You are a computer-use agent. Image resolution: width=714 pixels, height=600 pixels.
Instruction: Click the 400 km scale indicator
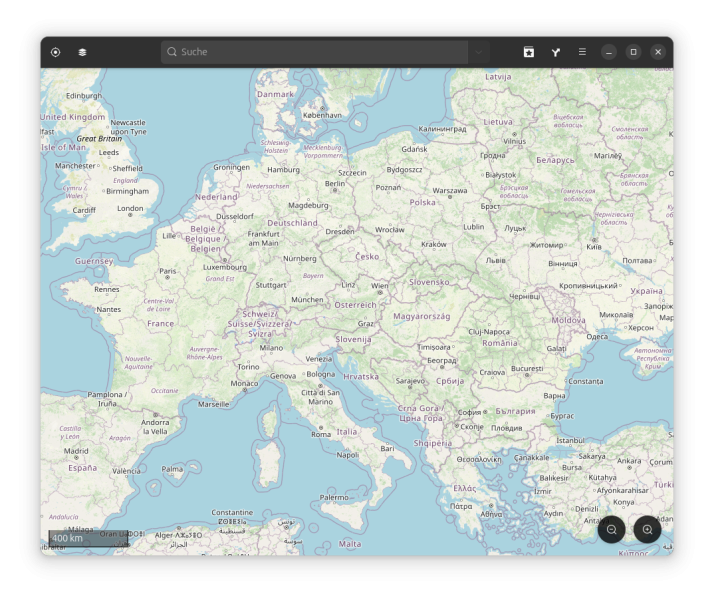(x=68, y=538)
